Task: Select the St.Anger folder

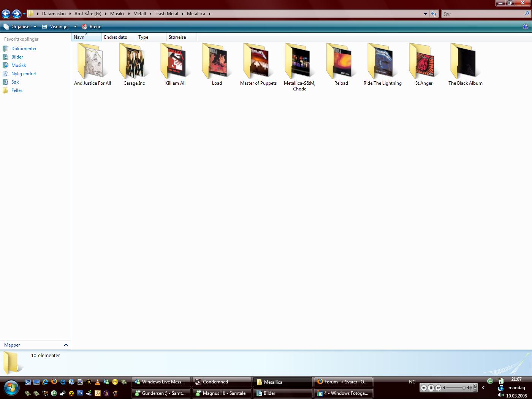Action: coord(424,64)
